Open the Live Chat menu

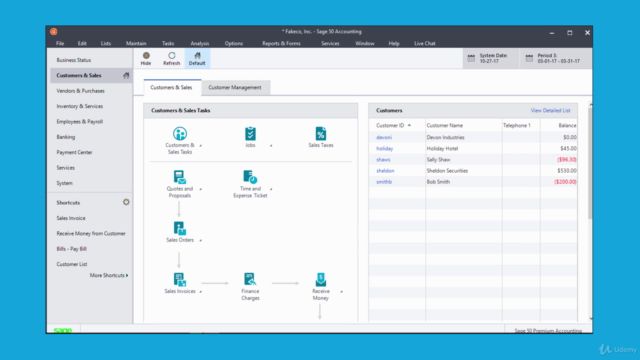tap(424, 43)
